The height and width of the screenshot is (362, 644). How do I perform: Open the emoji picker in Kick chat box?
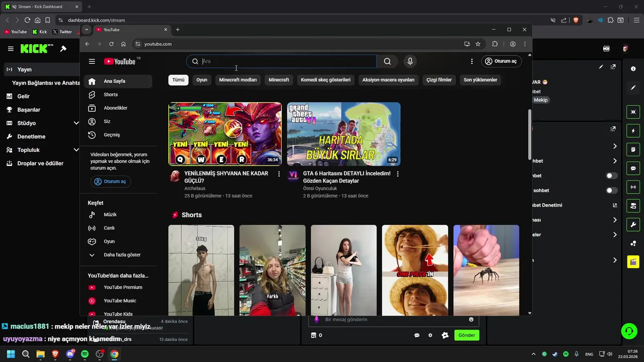coord(471,320)
